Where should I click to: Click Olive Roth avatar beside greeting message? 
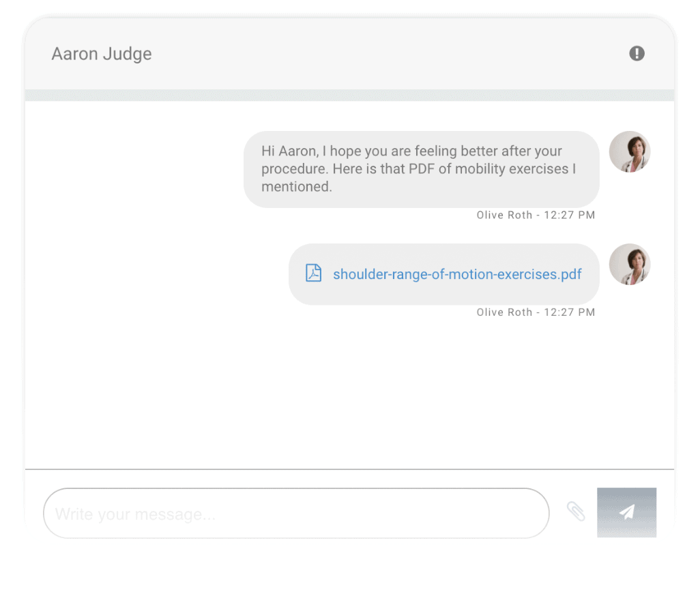click(630, 151)
